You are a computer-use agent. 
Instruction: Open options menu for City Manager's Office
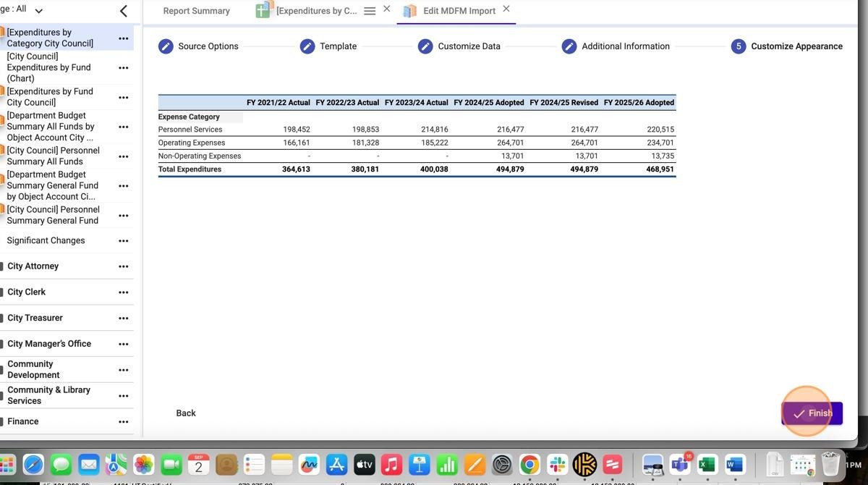[x=124, y=345]
